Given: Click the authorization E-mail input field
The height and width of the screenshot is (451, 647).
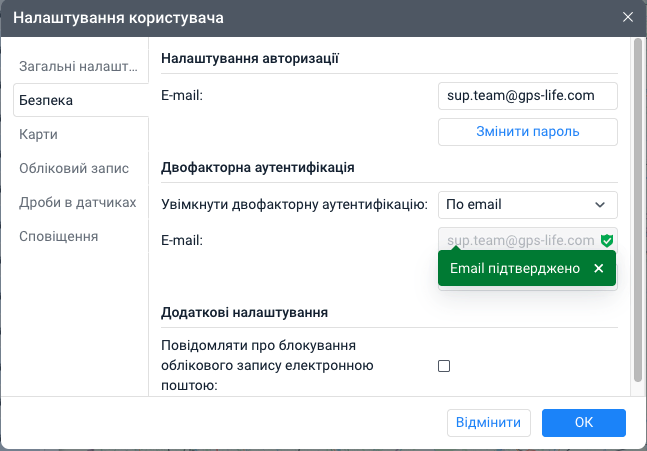Looking at the screenshot, I should (528, 96).
